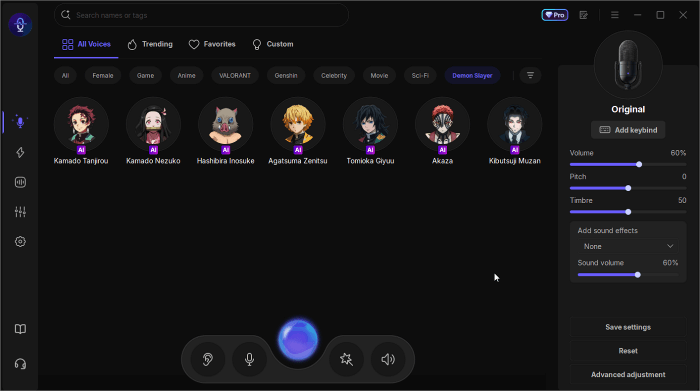Toggle the noise reduction sparkle button
Viewport: 700px width, 391px height.
tap(346, 359)
